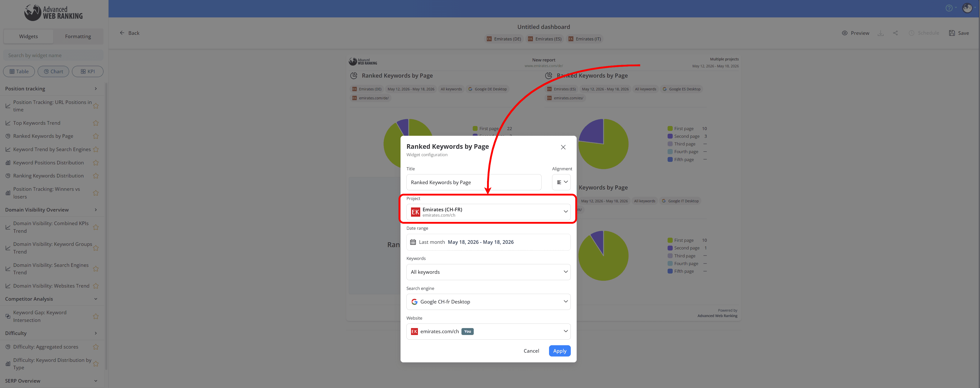
Task: Click the Title input field
Action: tap(474, 182)
